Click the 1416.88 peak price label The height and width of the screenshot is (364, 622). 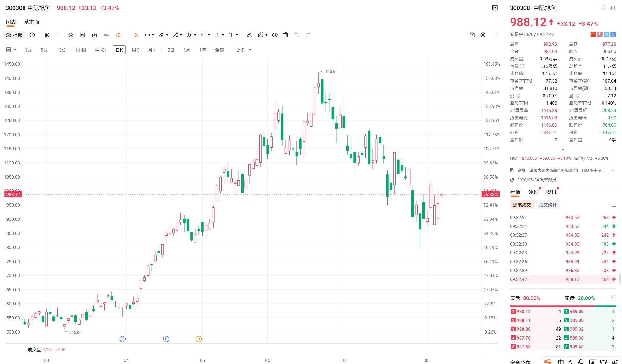click(x=330, y=71)
